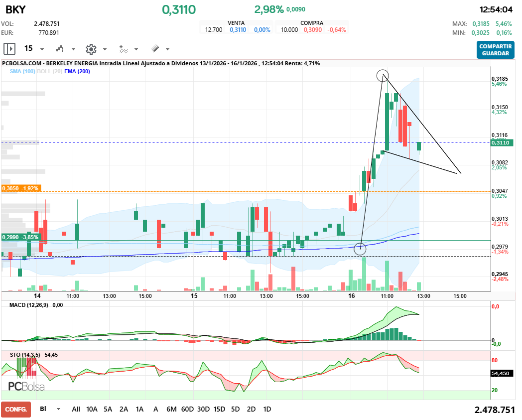Screen dimensions: 522x420
Task: Toggle the SMA (100) indicator label
Action: click(22, 71)
